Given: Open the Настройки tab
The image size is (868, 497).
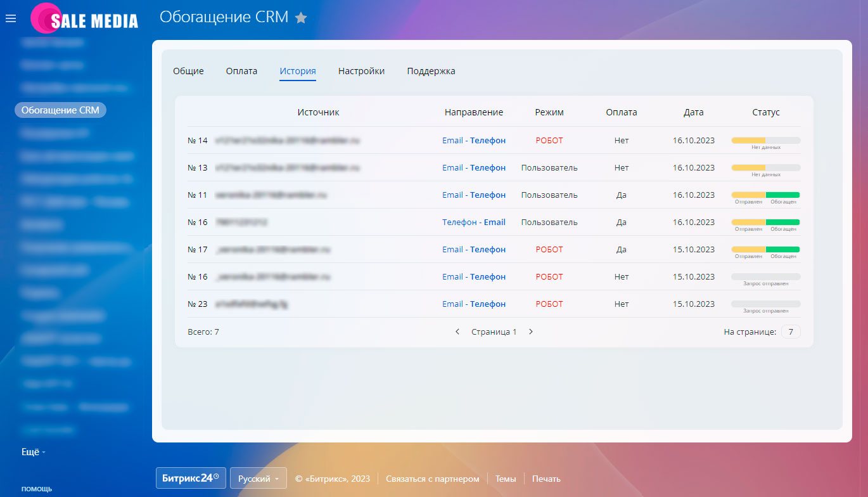Looking at the screenshot, I should click(x=361, y=71).
